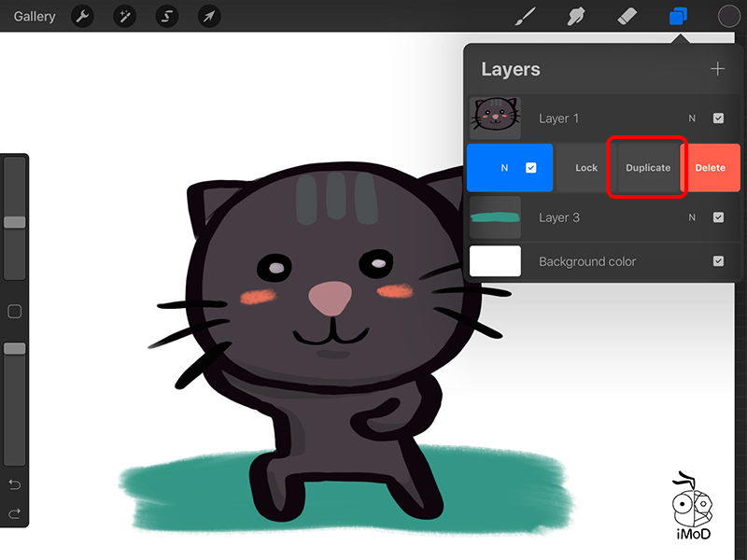This screenshot has width=747, height=560.
Task: Open the Actions wrench menu
Action: tap(81, 16)
